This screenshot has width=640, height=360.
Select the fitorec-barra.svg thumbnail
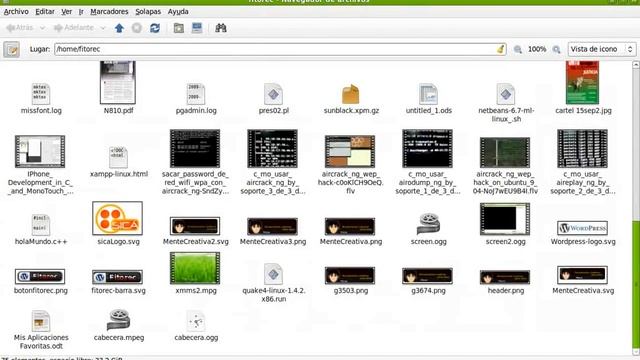[x=118, y=277]
